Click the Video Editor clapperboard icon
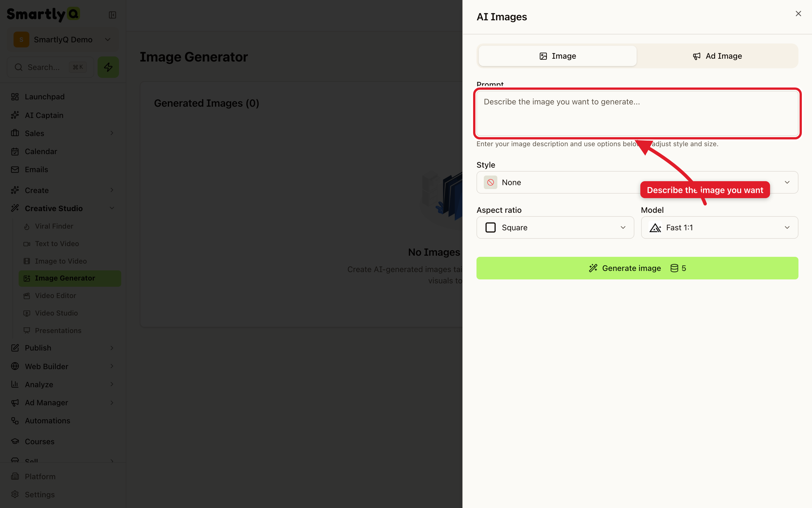Screen dimensions: 812x508 [x=27, y=296]
